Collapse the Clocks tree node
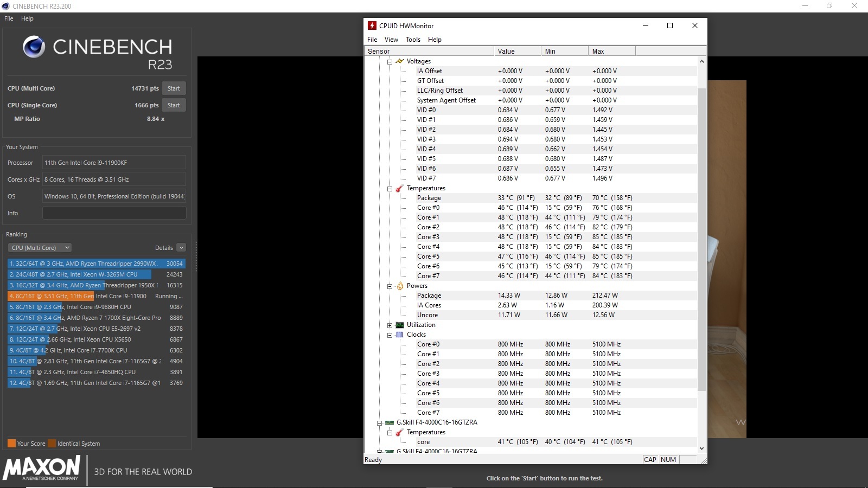868x488 pixels. point(390,335)
